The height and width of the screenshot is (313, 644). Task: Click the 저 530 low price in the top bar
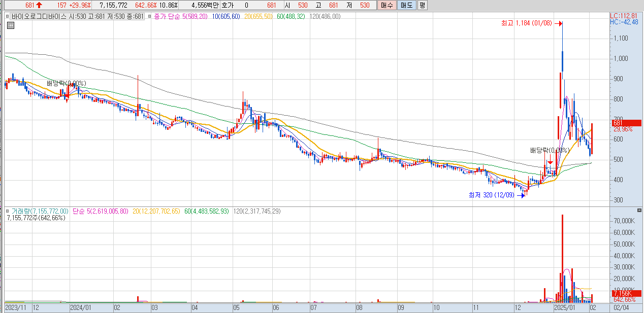click(x=357, y=5)
